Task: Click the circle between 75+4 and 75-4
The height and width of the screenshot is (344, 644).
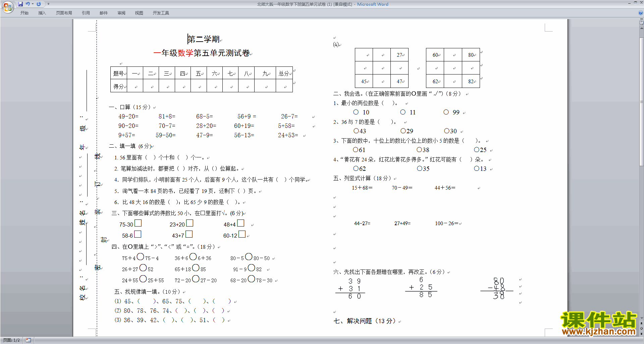Action: [140, 257]
